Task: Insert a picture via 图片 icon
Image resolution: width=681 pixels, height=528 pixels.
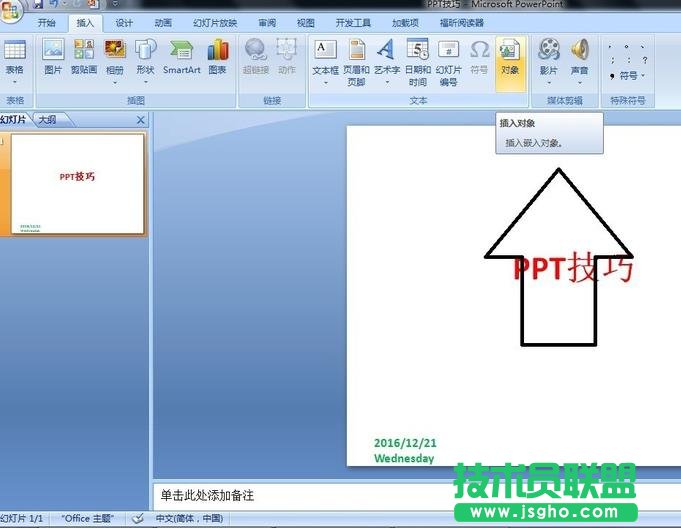Action: coord(53,50)
